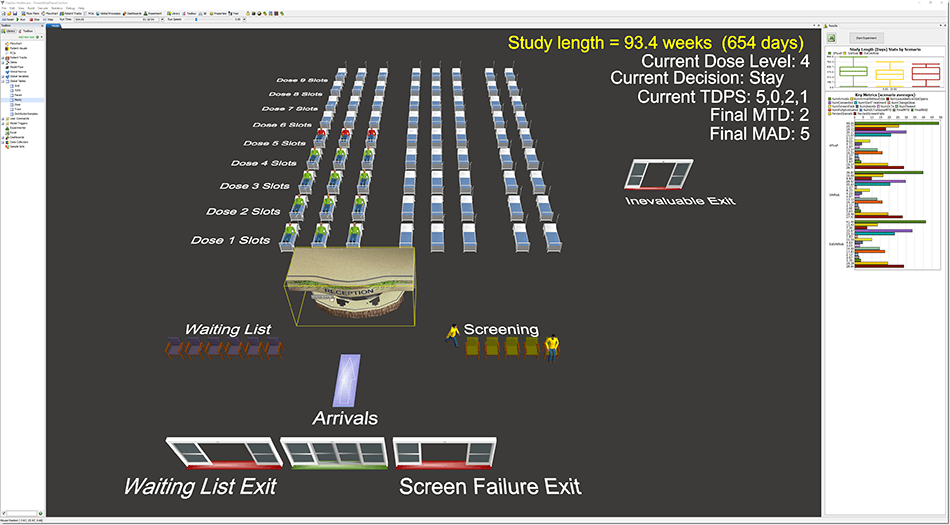950x525 pixels.
Task: Select Global Macros in the Toolbox tree
Action: point(18,71)
